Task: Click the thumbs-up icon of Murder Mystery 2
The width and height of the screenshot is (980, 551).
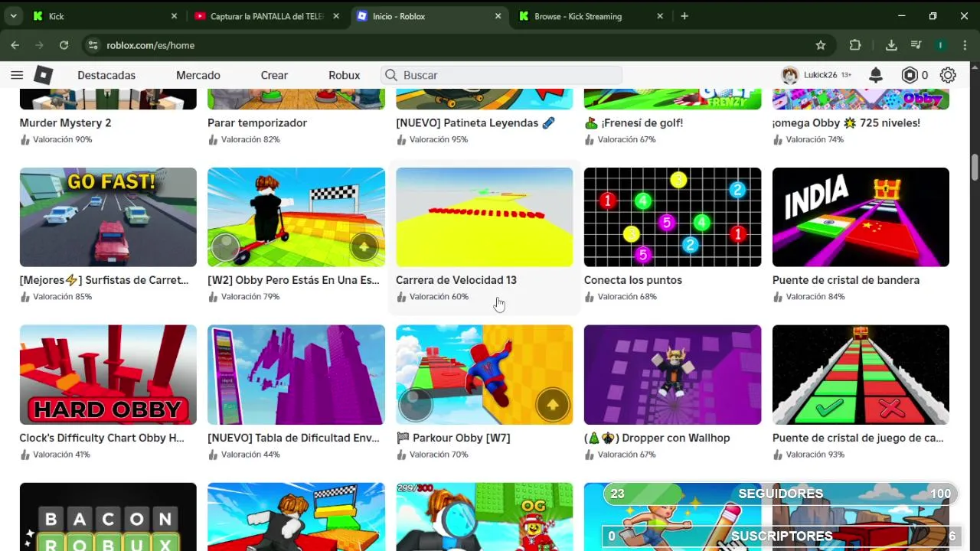Action: (25, 139)
